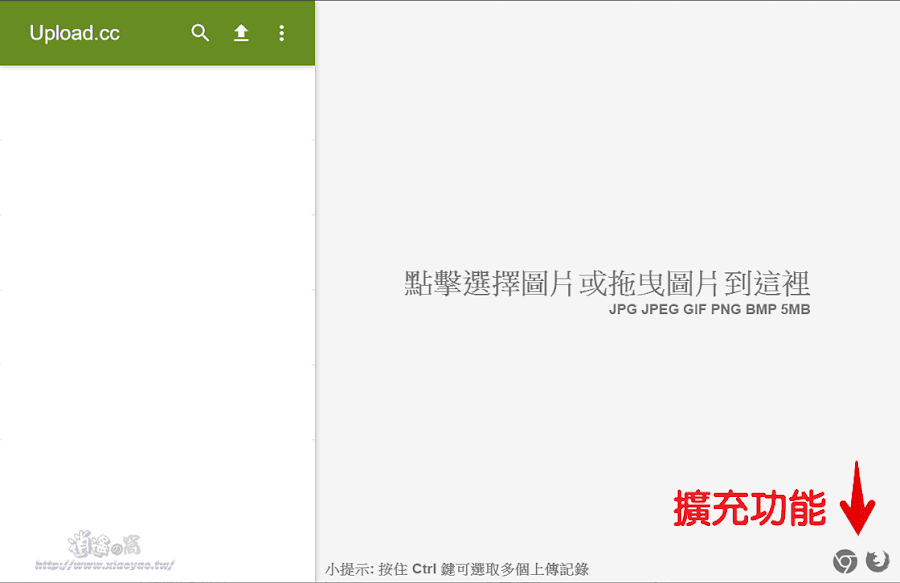Click the Upload.cc site title
The image size is (900, 583).
(x=75, y=33)
